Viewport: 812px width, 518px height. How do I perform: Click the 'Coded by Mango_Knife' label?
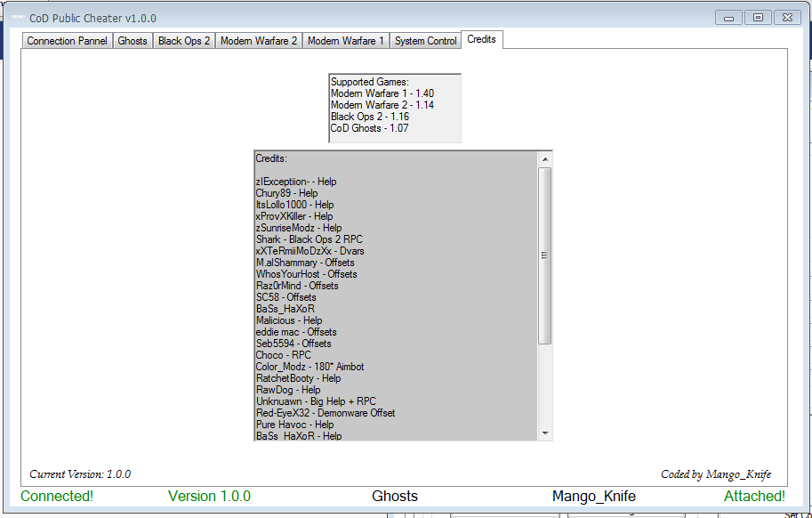click(716, 474)
